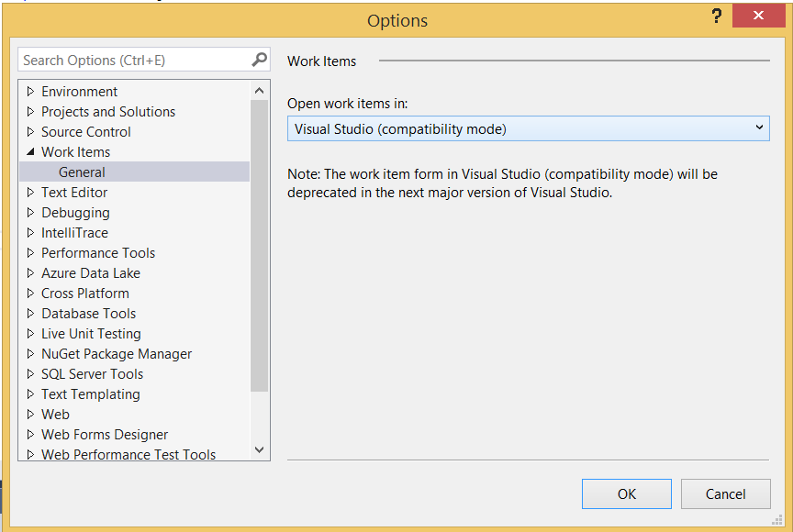793x532 pixels.
Task: Select the General page under Work Items
Action: [x=82, y=172]
